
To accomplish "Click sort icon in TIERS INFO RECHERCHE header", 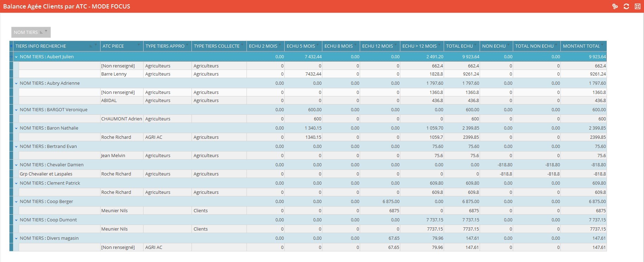I will pyautogui.click(x=91, y=46).
